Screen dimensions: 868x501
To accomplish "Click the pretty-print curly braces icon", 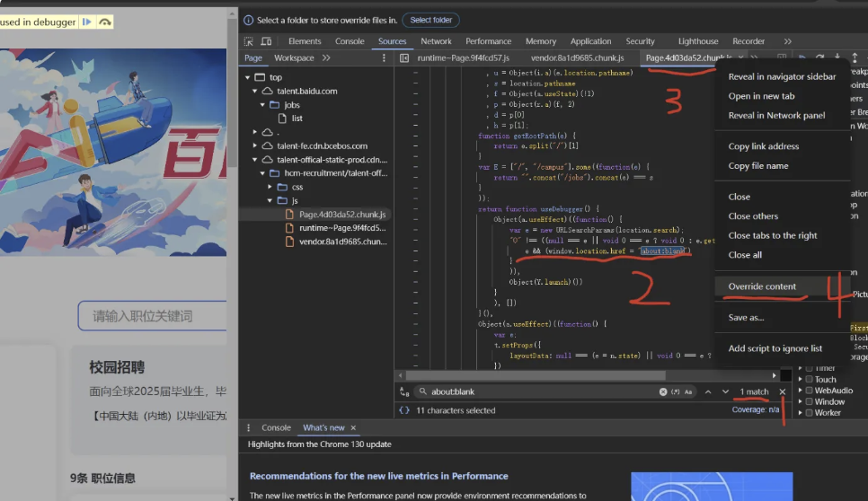I will tap(404, 410).
